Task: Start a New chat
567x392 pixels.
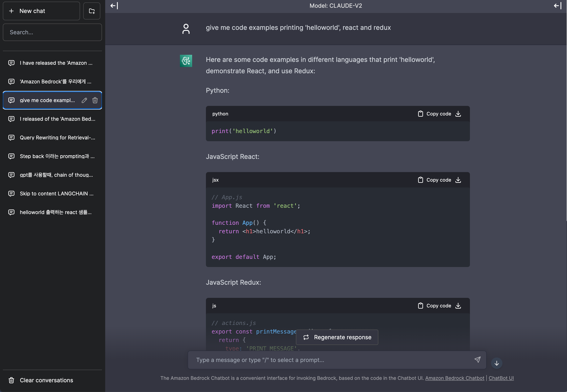Action: coord(41,11)
